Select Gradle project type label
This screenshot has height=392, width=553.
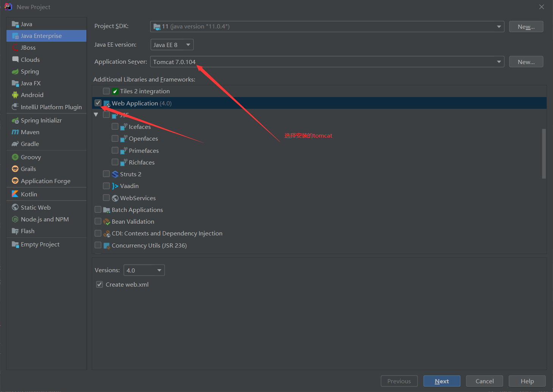30,144
